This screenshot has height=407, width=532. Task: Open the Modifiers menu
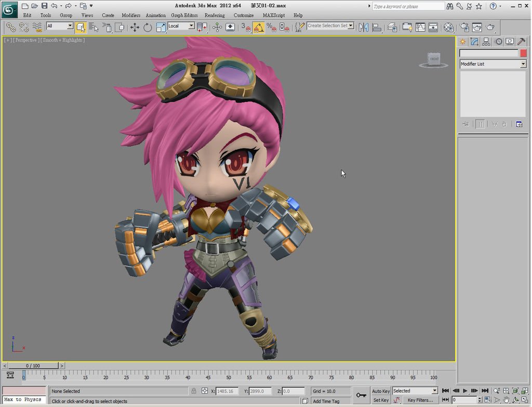(131, 15)
